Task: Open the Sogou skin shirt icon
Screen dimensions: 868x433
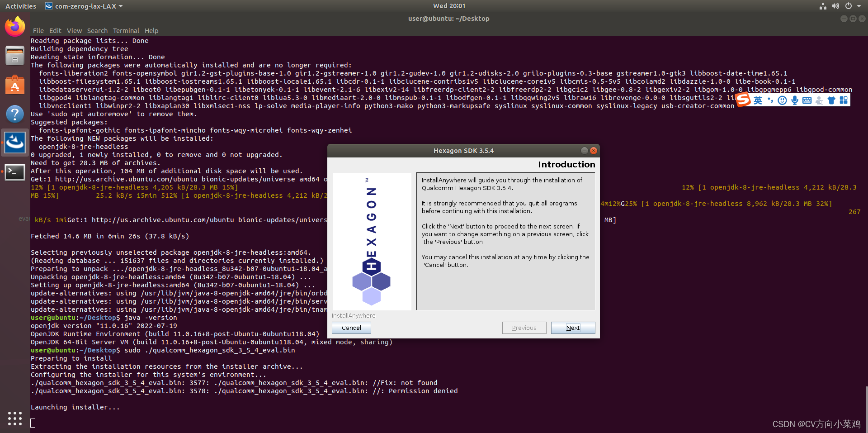Action: (x=831, y=100)
